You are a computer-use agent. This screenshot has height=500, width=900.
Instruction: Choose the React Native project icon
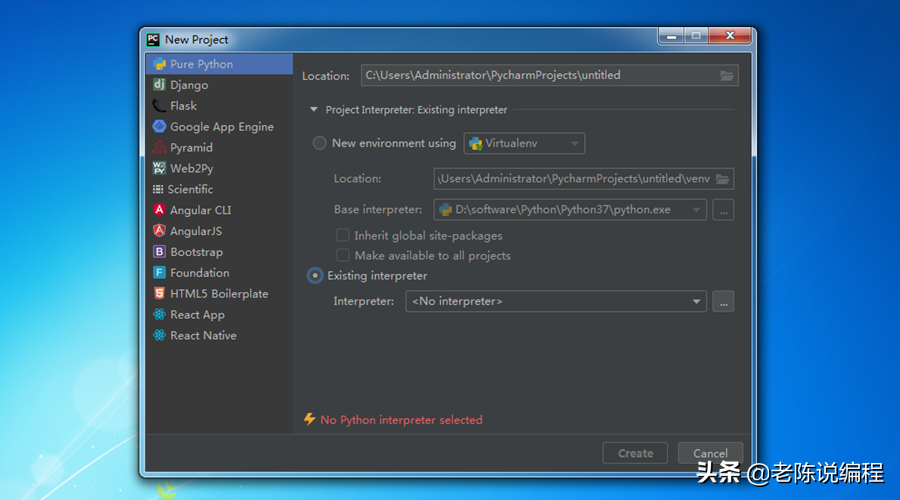[x=160, y=336]
